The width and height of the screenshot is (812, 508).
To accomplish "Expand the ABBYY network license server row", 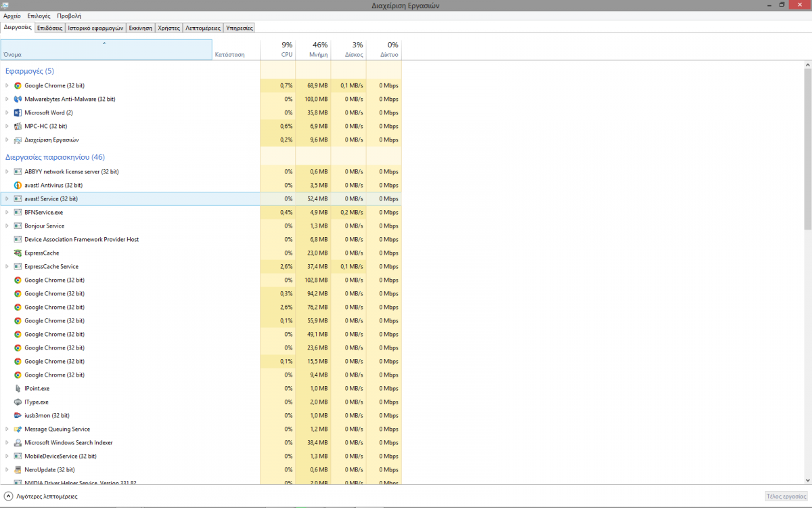I will 7,171.
